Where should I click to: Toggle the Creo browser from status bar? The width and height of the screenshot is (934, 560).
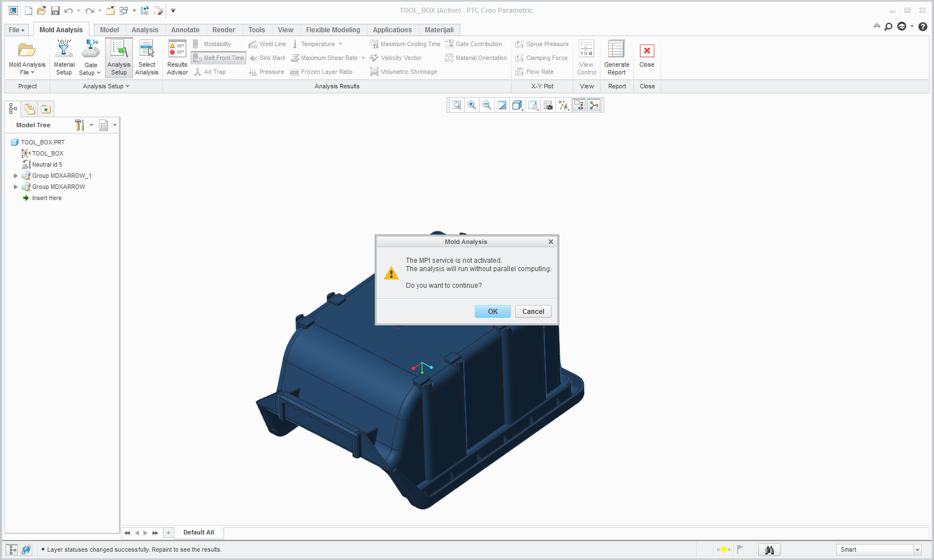[x=26, y=549]
